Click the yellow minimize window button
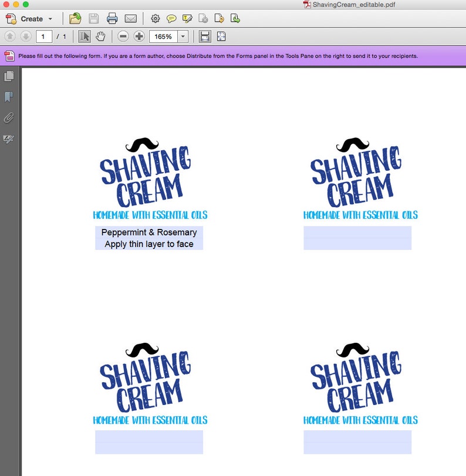 click(16, 4)
